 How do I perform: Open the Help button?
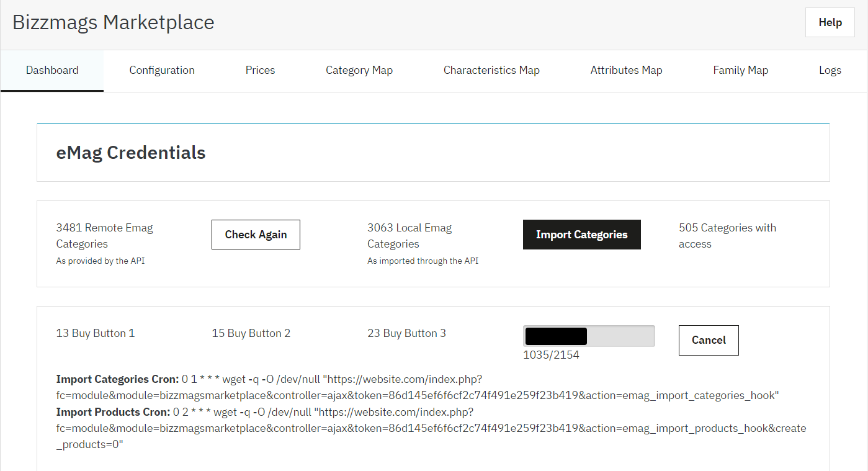click(830, 22)
